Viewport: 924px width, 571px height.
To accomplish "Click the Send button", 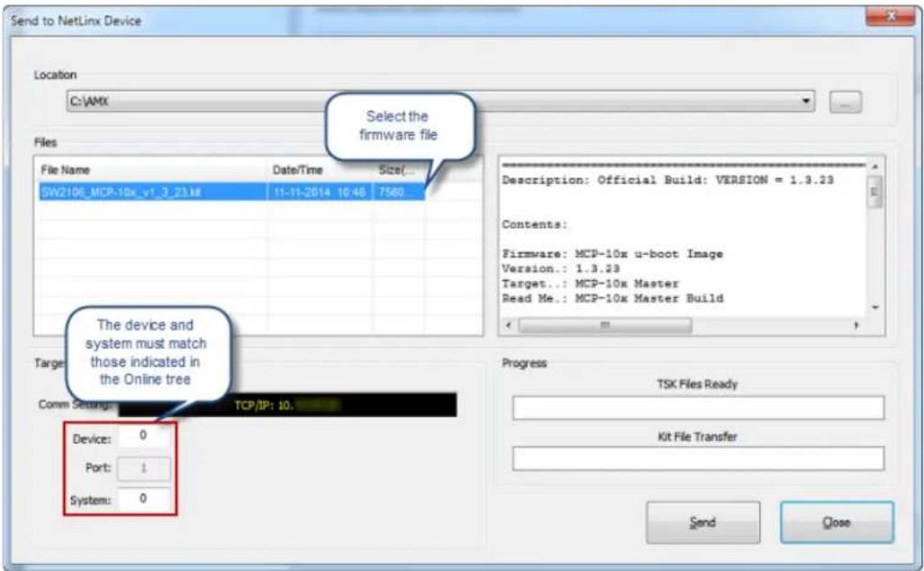I will coord(702,522).
